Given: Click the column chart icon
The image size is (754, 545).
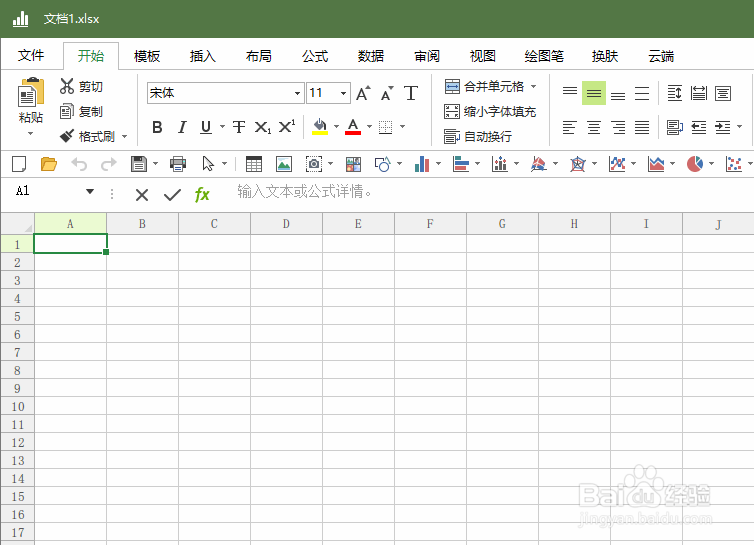Looking at the screenshot, I should coord(422,164).
